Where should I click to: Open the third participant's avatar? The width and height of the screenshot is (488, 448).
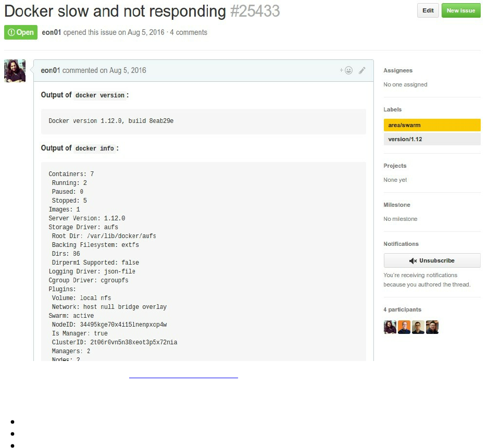418,327
